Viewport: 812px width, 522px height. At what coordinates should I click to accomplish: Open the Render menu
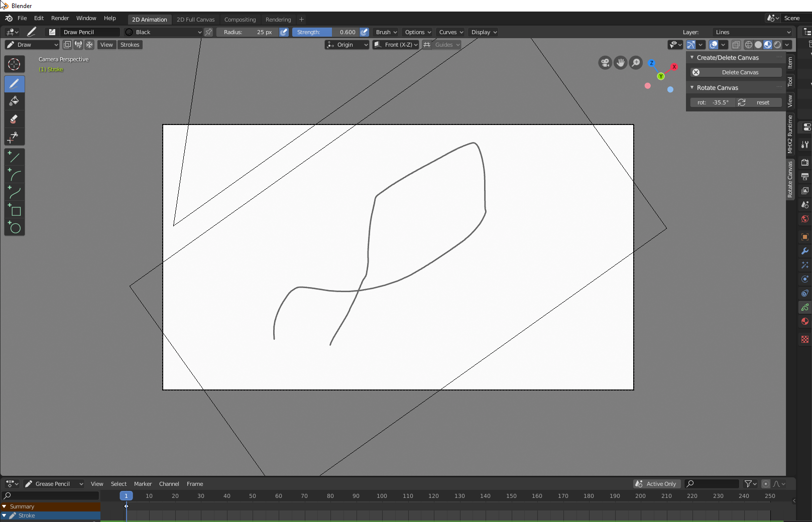60,19
